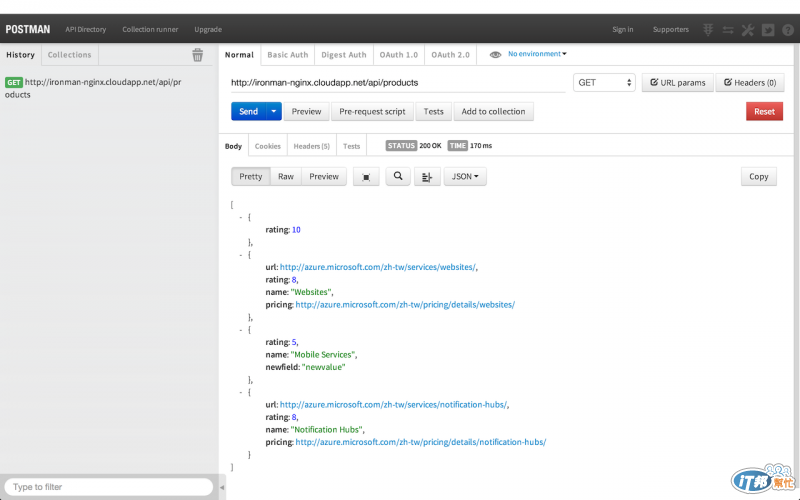
Task: Open the Pre-request script editor
Action: 372,111
